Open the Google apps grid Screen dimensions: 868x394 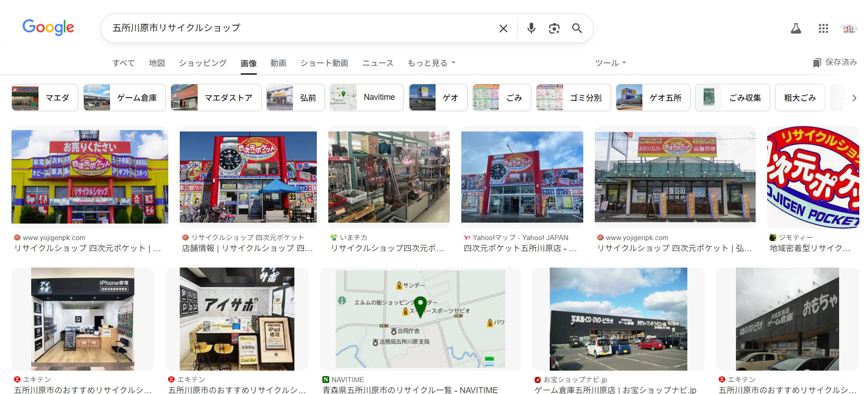coord(824,28)
